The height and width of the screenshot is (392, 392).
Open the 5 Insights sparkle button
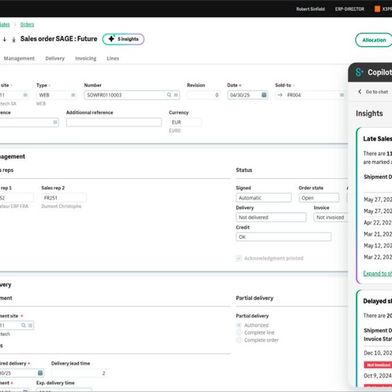123,39
